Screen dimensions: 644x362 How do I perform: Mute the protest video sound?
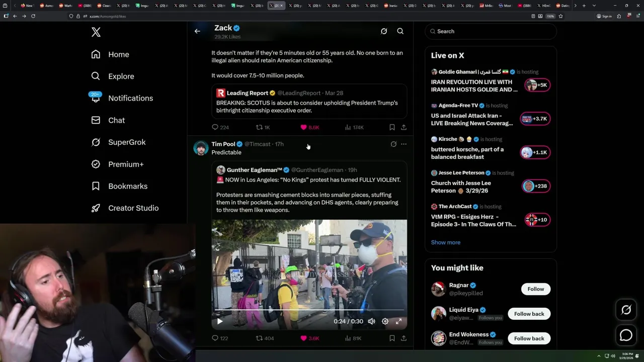(371, 321)
